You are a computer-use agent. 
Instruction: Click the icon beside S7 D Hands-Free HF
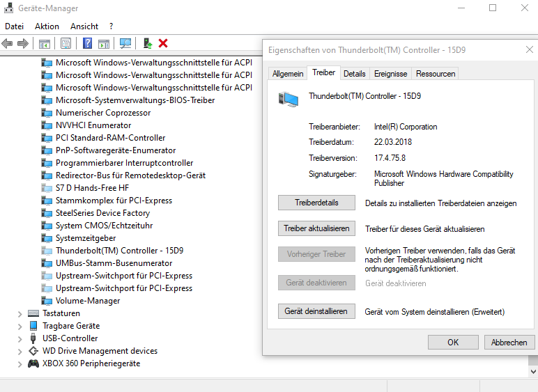coord(47,188)
